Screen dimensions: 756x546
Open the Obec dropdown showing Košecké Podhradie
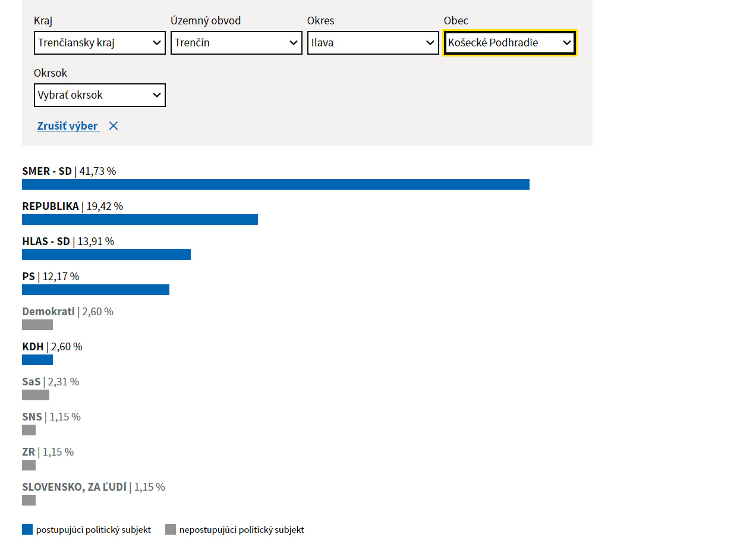pos(509,43)
